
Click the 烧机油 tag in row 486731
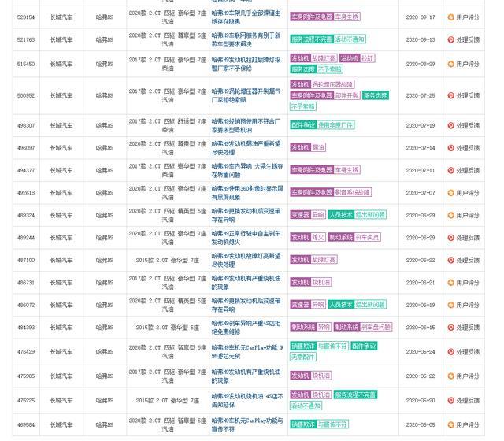coord(321,282)
